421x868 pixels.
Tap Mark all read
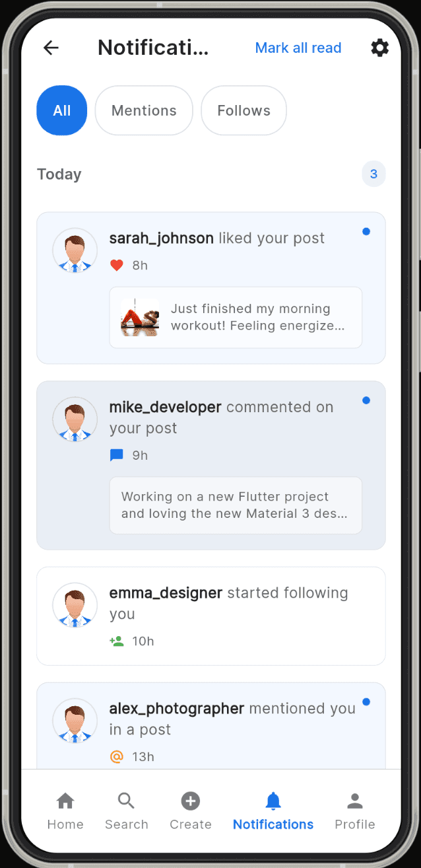[x=298, y=48]
